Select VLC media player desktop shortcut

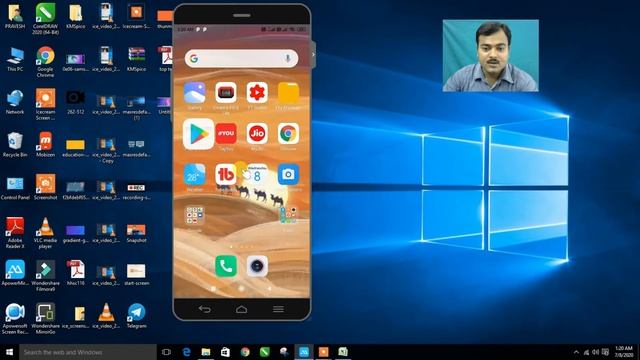[x=45, y=233]
